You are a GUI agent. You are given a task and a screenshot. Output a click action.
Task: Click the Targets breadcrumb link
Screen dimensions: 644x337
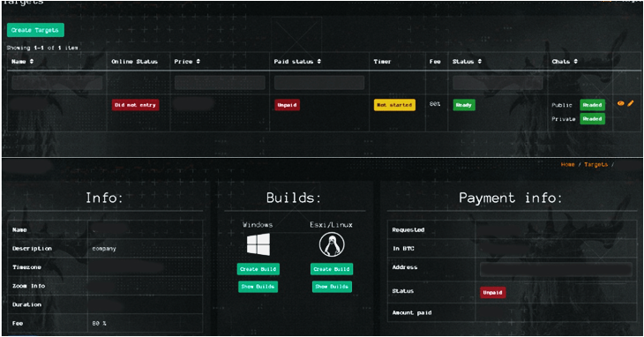pyautogui.click(x=596, y=165)
